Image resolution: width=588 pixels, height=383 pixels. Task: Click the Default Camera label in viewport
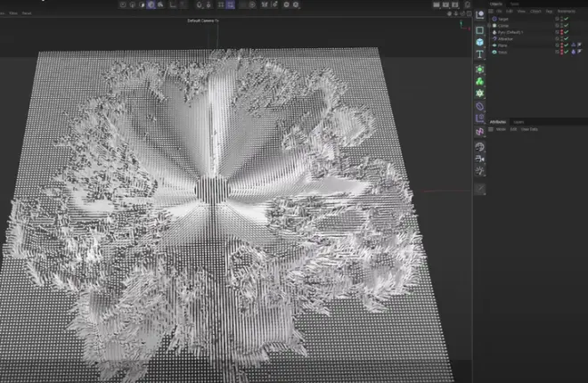coord(203,20)
